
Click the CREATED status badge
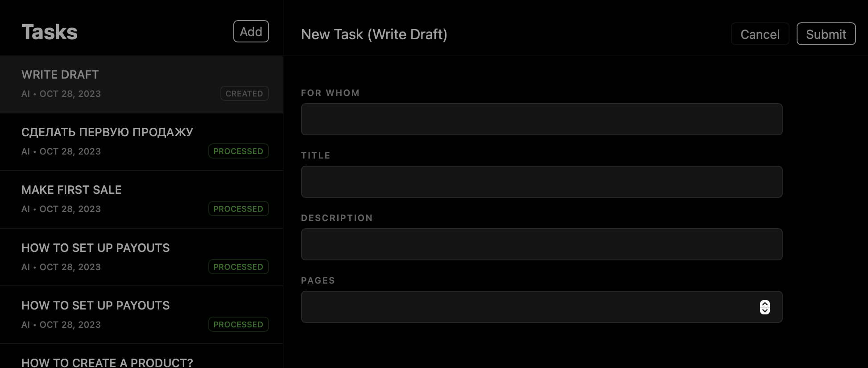[x=244, y=94]
